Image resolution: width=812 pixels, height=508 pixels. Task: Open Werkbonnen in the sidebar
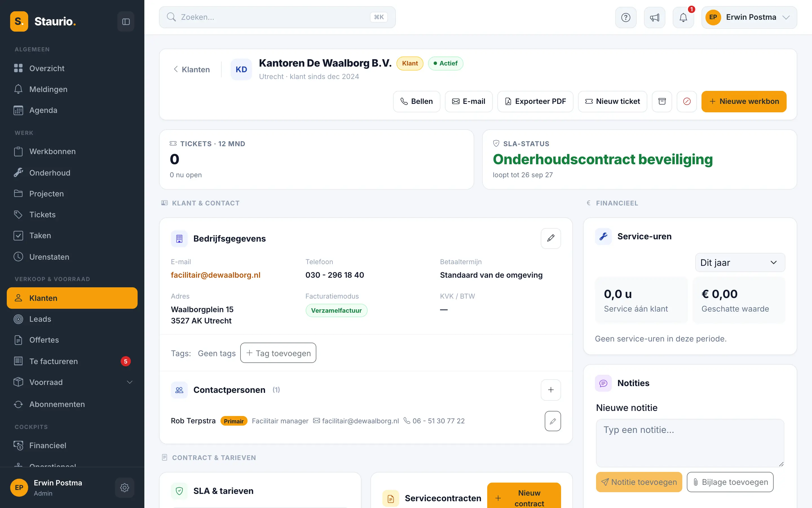72,152
